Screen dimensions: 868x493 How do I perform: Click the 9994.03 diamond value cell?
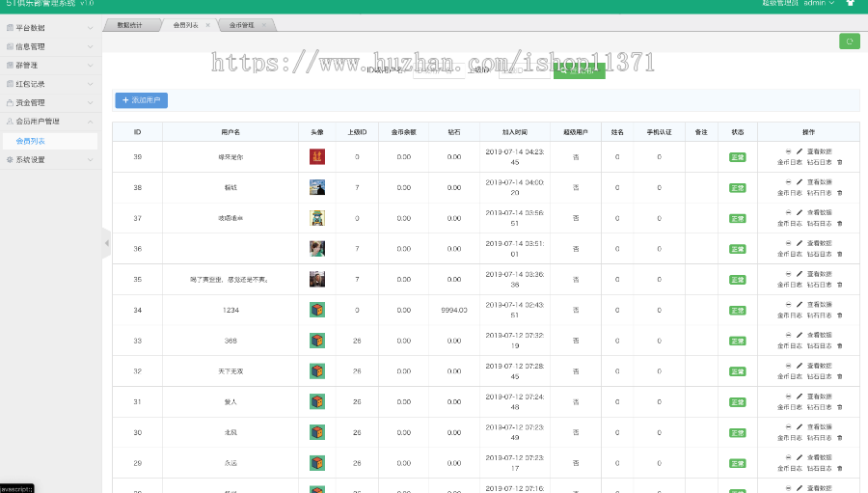(454, 311)
